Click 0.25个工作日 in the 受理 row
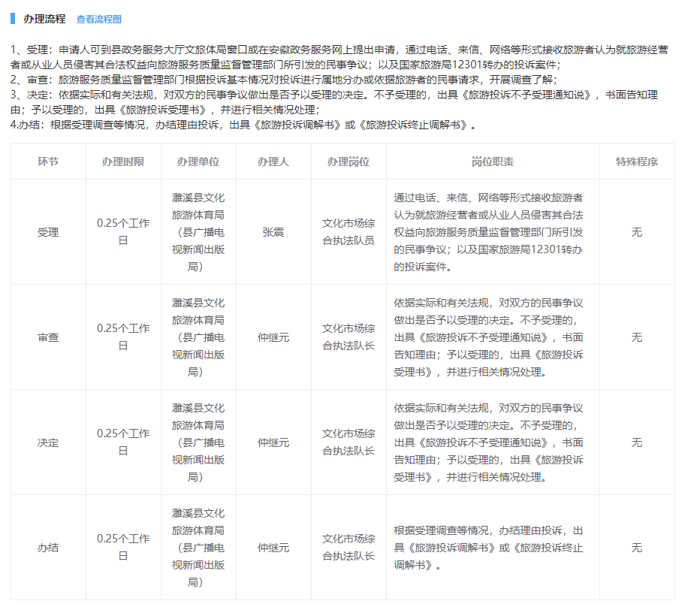Screen dimensions: 694x616 click(x=123, y=232)
